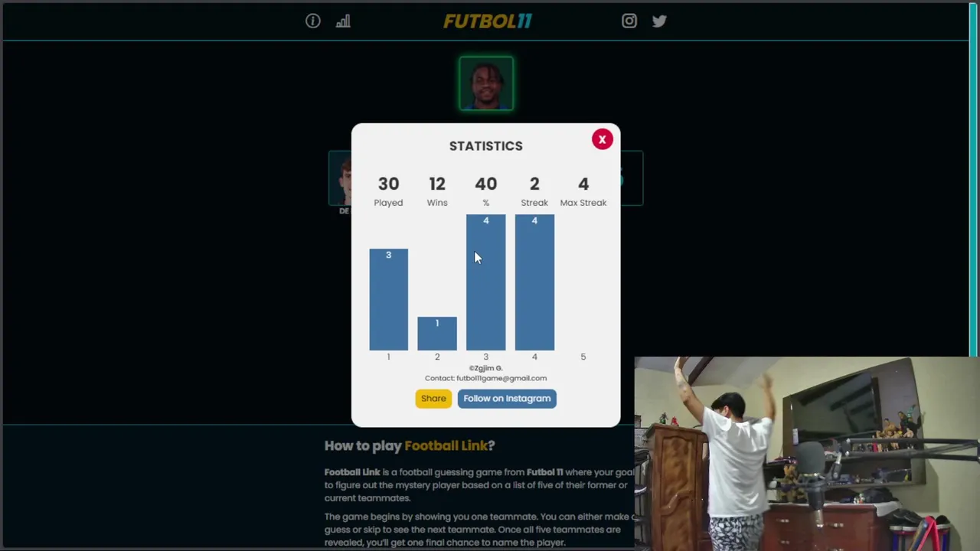This screenshot has width=980, height=551.
Task: Click the bar for guess 4
Action: point(534,282)
